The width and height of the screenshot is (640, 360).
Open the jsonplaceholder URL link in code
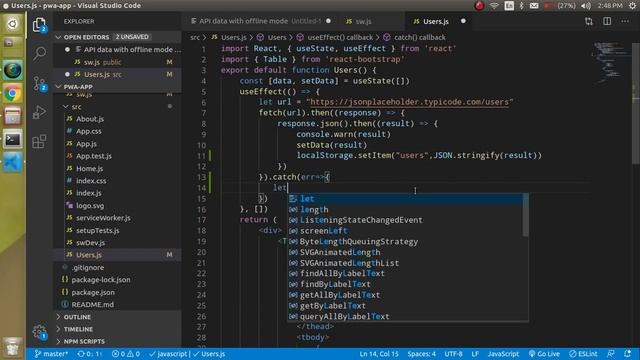(x=409, y=102)
